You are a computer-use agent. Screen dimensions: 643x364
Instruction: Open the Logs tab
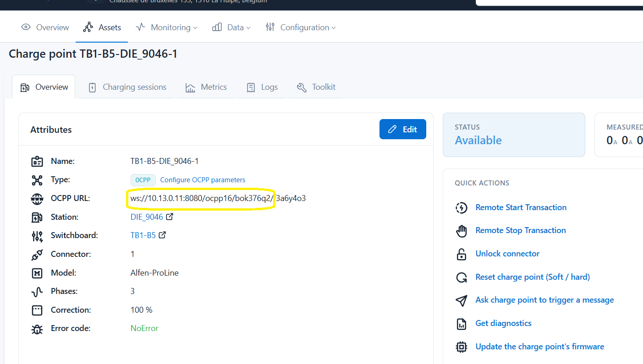click(x=262, y=87)
